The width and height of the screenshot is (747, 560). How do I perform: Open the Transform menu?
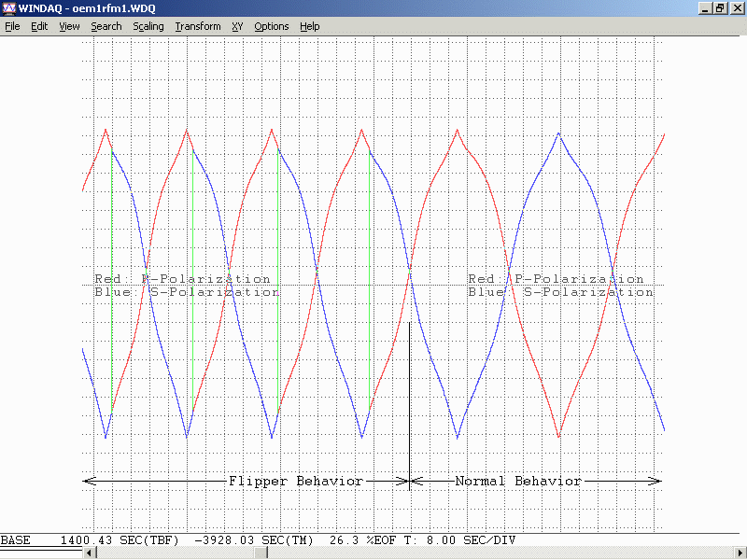click(x=197, y=26)
